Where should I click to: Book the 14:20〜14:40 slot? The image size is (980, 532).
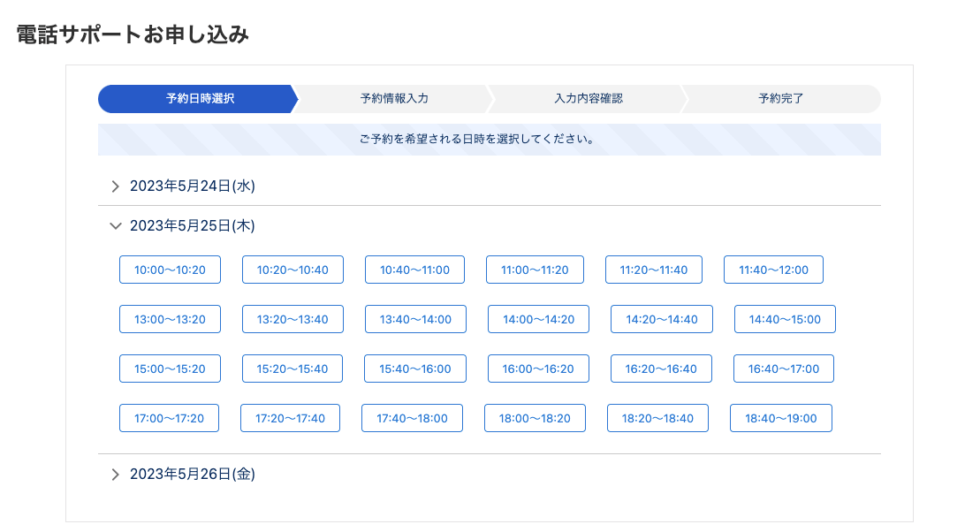coord(662,319)
